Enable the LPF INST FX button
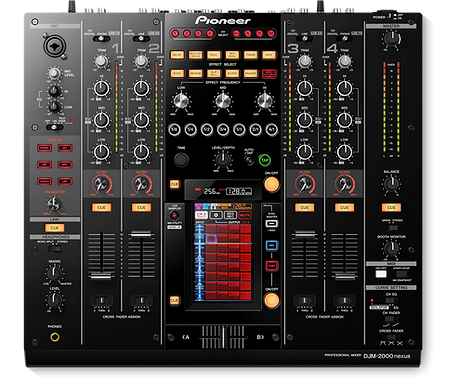The height and width of the screenshot is (380, 460). 65,181
